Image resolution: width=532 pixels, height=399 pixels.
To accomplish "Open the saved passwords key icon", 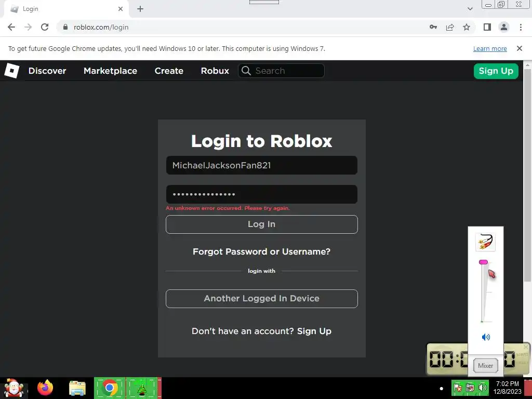I will (x=433, y=27).
